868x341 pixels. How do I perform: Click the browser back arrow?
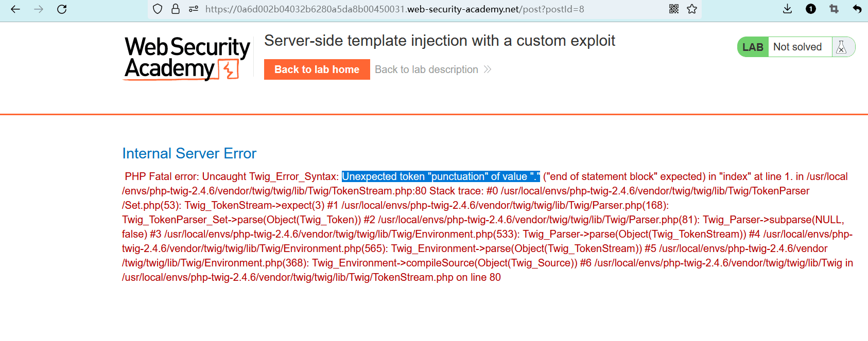tap(15, 9)
